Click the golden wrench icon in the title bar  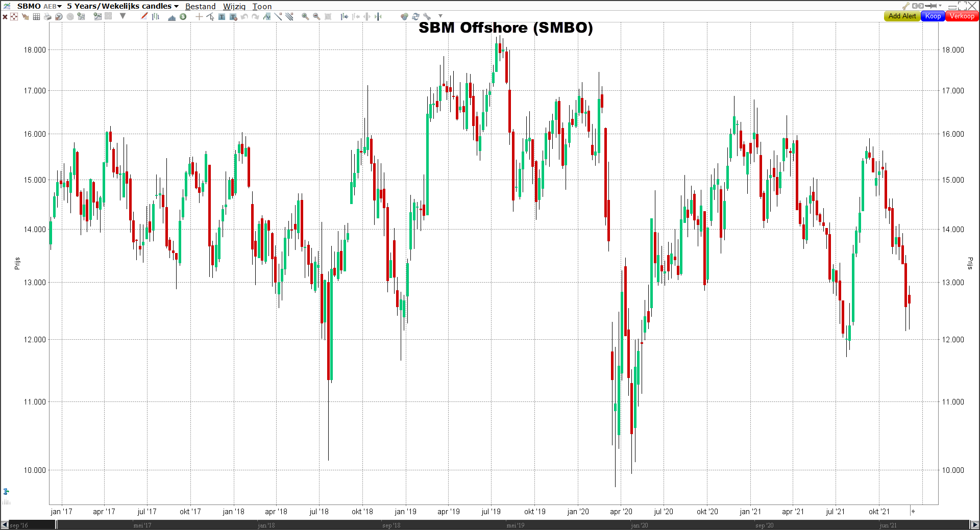[x=906, y=6]
